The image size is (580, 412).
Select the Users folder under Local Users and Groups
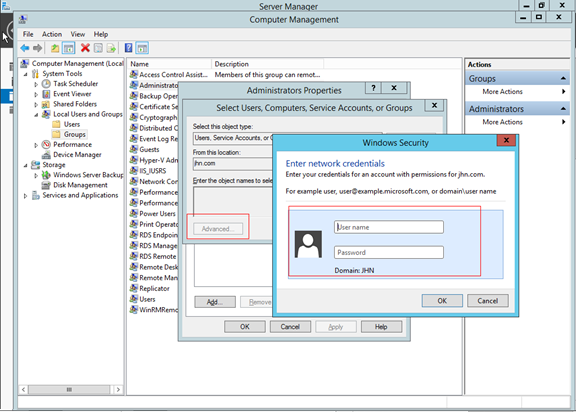click(x=72, y=124)
